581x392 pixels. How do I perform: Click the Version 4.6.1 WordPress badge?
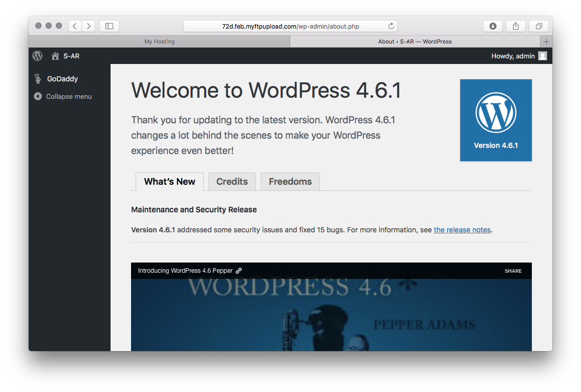pos(496,120)
